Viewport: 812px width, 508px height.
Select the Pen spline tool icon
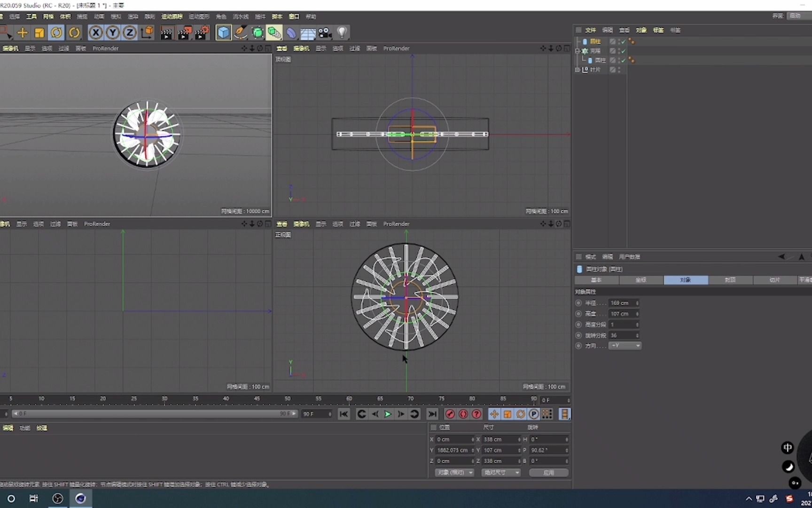pos(240,32)
